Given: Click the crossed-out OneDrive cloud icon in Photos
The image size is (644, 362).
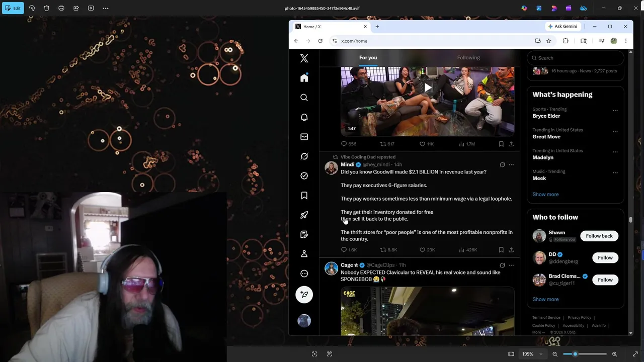Looking at the screenshot, I should [584, 8].
